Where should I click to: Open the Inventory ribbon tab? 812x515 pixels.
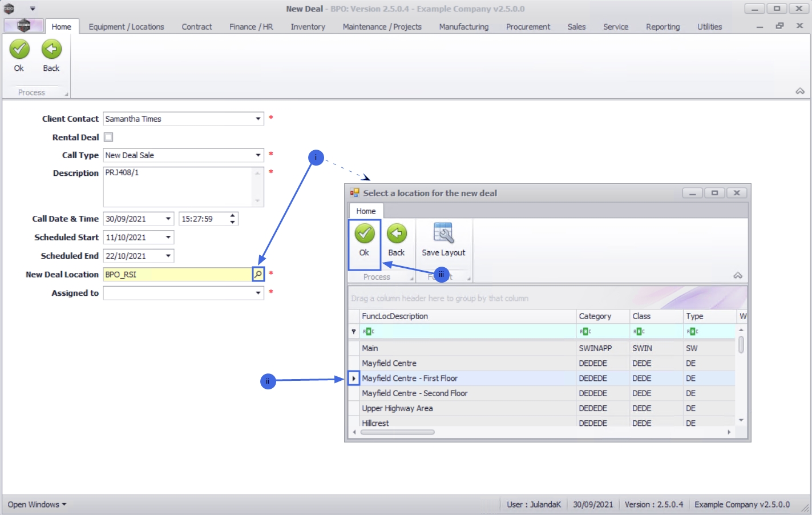308,27
